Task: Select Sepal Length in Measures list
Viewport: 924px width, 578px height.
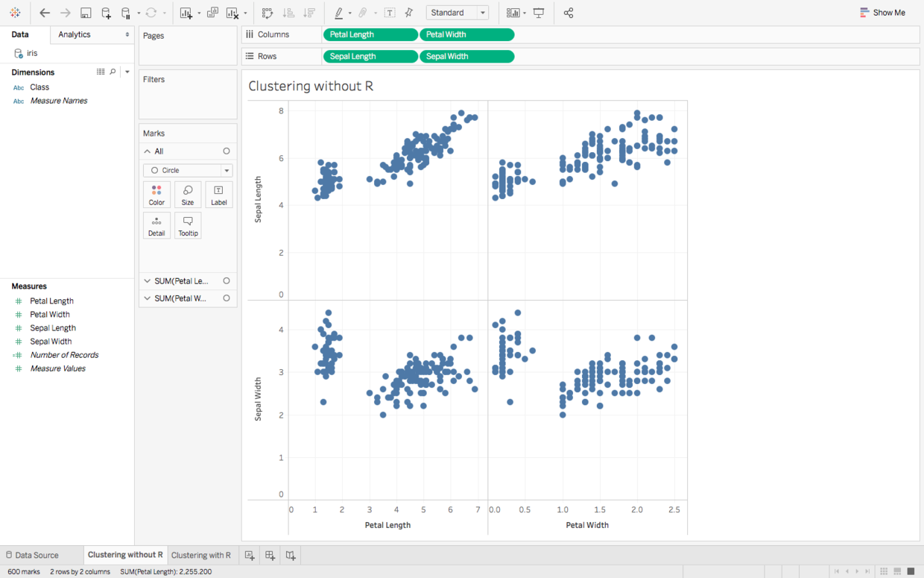Action: 53,328
